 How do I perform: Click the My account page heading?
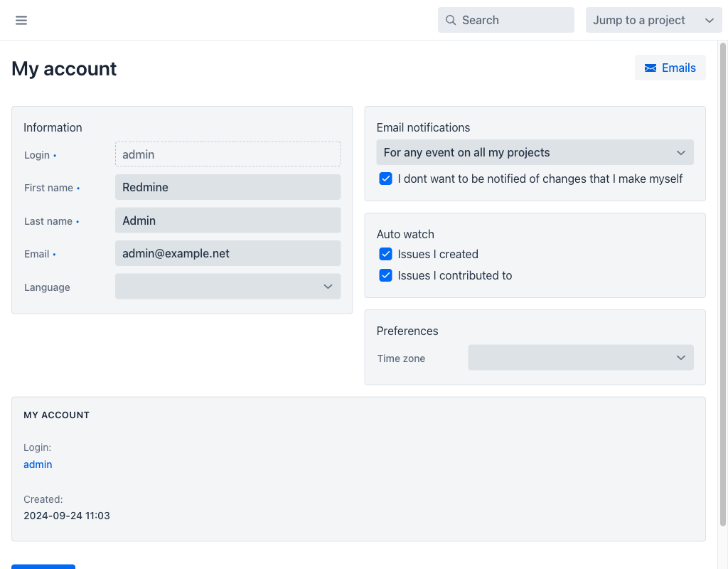(64, 69)
